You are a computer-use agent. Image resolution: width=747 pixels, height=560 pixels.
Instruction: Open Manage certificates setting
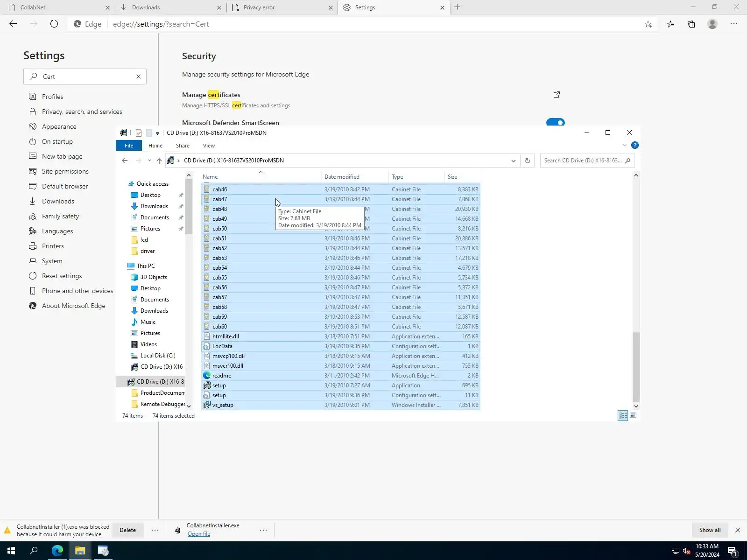click(x=211, y=95)
